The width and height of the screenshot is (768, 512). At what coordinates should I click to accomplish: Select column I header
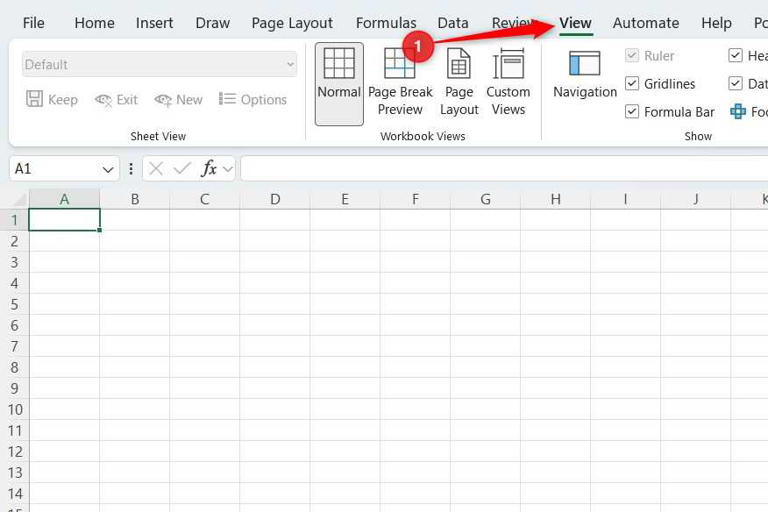click(x=625, y=199)
